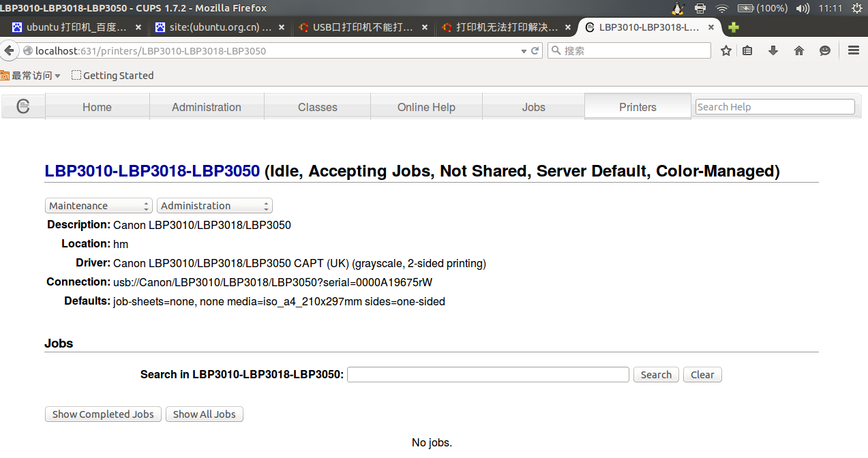The image size is (868, 458).
Task: Click the search magnifier icon
Action: [x=556, y=50]
